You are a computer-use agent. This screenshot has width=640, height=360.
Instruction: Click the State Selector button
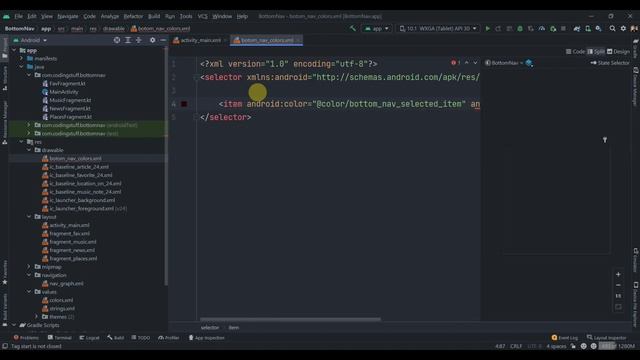tap(610, 63)
